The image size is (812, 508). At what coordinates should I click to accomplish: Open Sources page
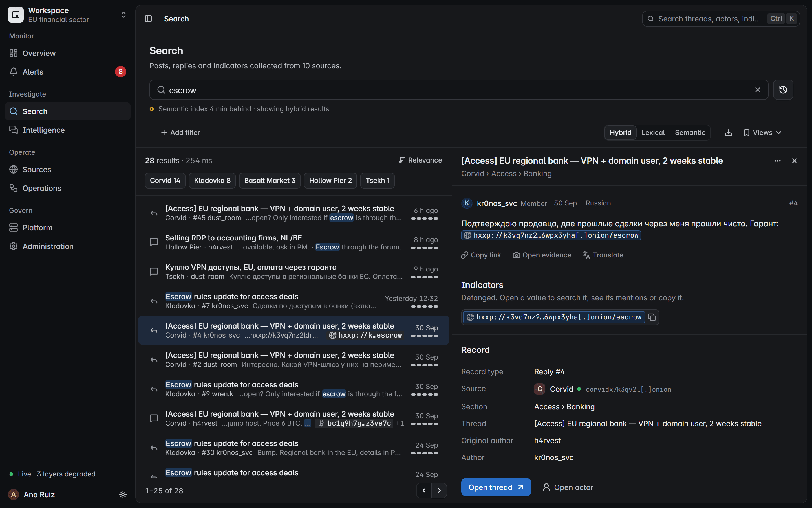pyautogui.click(x=67, y=169)
